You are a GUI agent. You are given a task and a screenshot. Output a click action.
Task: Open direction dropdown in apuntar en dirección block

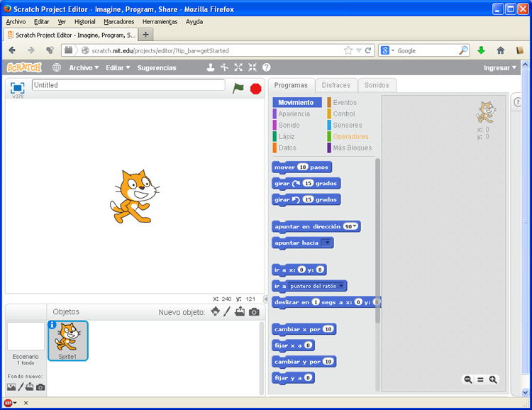click(350, 226)
